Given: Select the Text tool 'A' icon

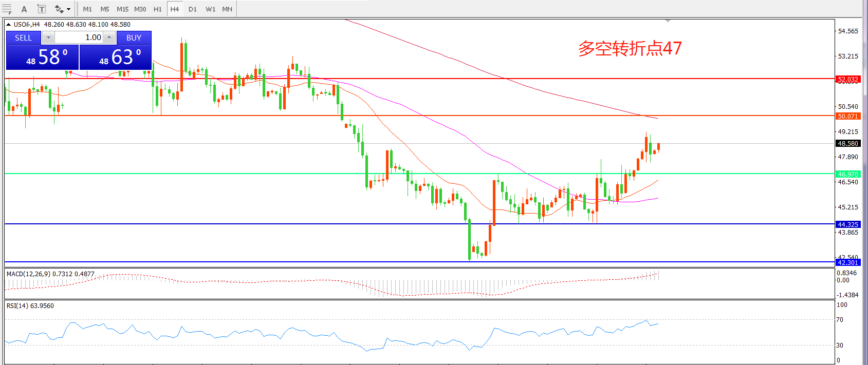Looking at the screenshot, I should 24,9.
